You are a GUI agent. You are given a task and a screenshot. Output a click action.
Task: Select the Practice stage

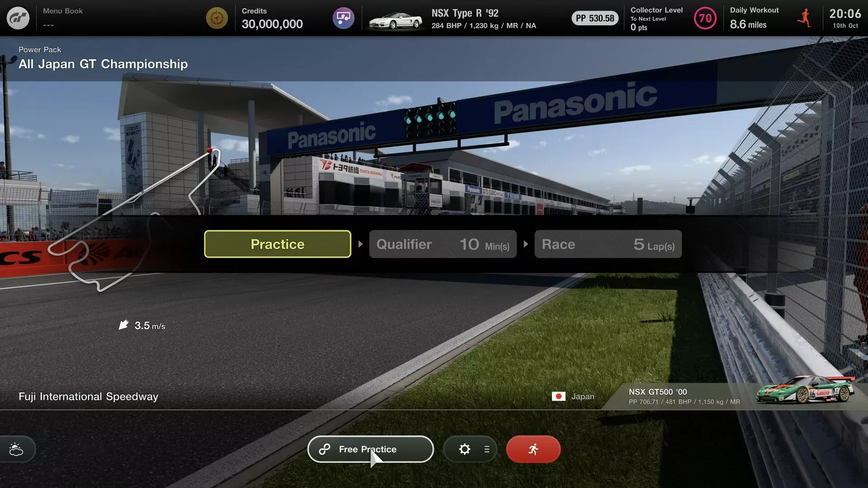tap(277, 244)
